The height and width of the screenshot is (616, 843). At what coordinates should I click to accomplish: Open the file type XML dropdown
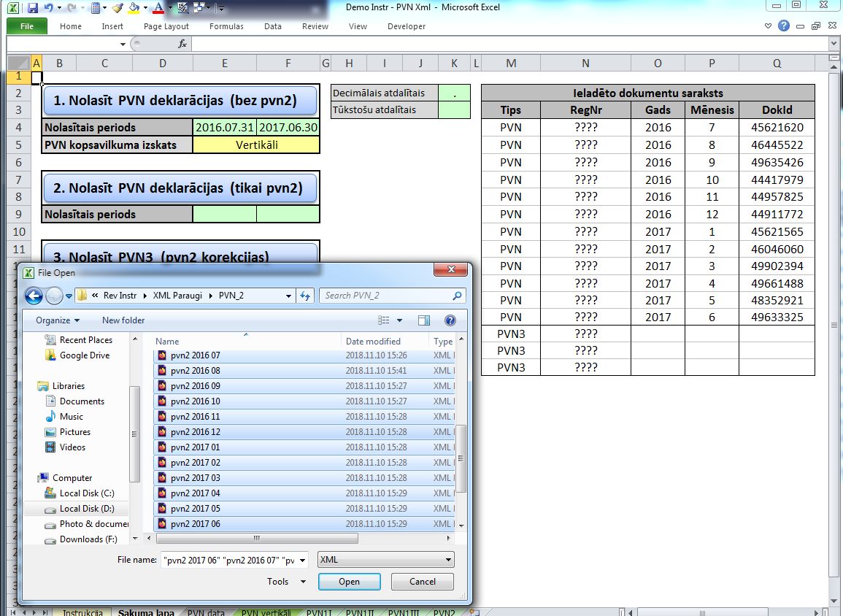pyautogui.click(x=385, y=560)
